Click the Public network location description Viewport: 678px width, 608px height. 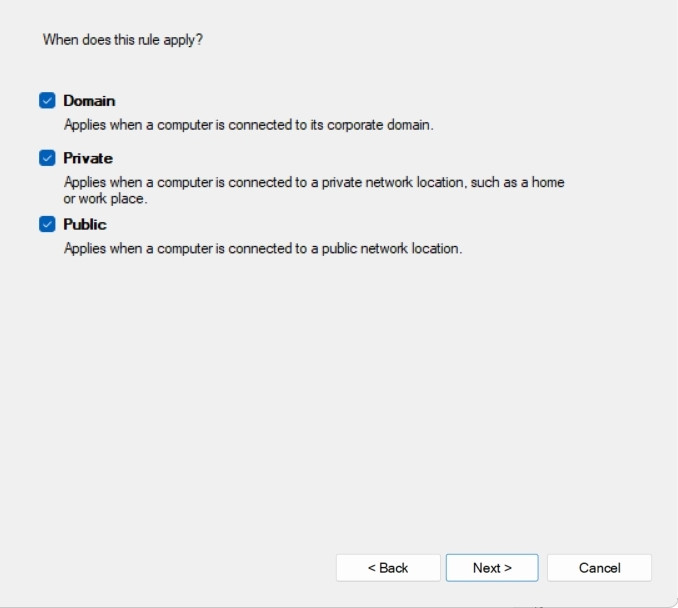(x=262, y=248)
